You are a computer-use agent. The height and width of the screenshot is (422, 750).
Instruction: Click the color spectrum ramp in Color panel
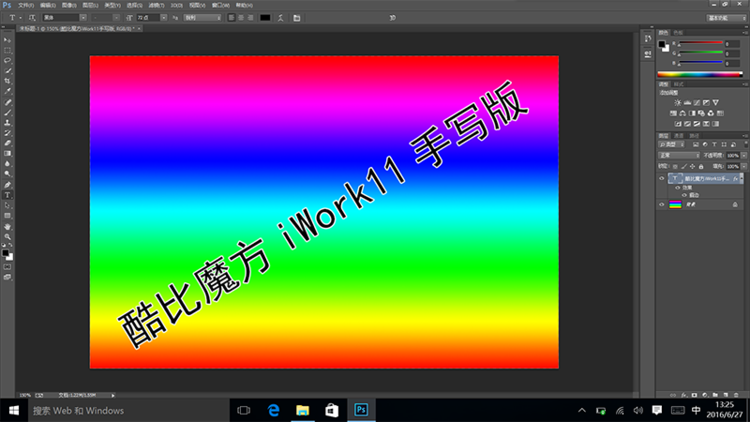pyautogui.click(x=699, y=73)
